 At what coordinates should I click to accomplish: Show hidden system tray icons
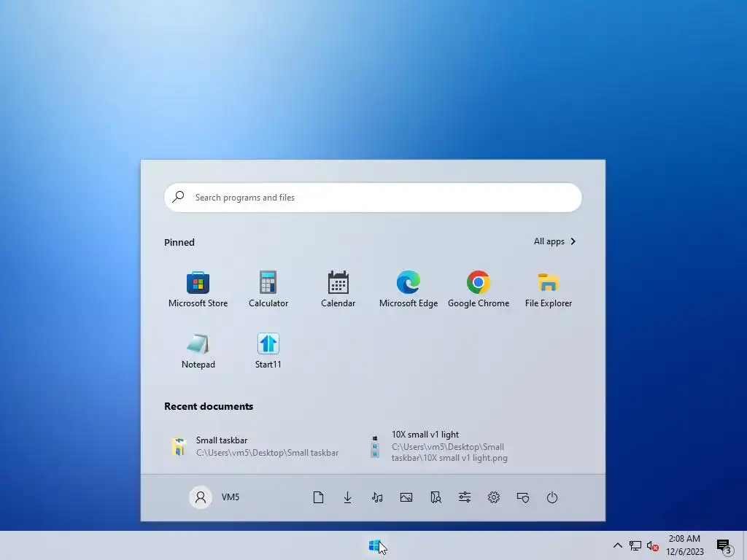[617, 545]
